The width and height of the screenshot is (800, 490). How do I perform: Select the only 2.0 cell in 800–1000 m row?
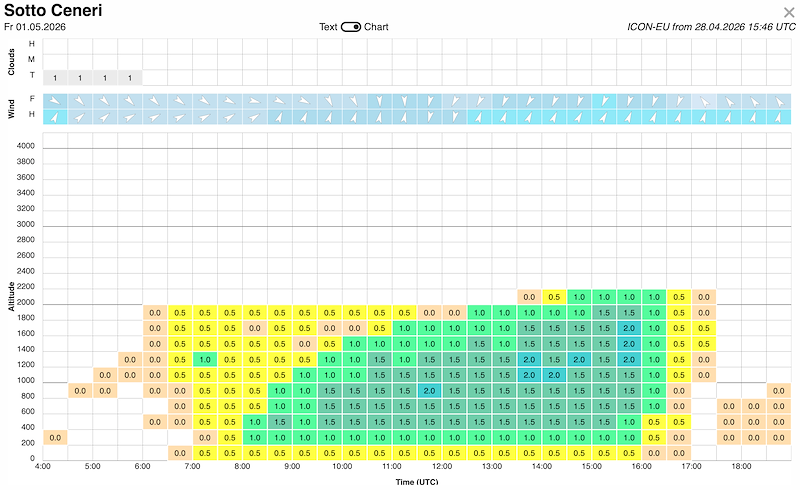(430, 390)
